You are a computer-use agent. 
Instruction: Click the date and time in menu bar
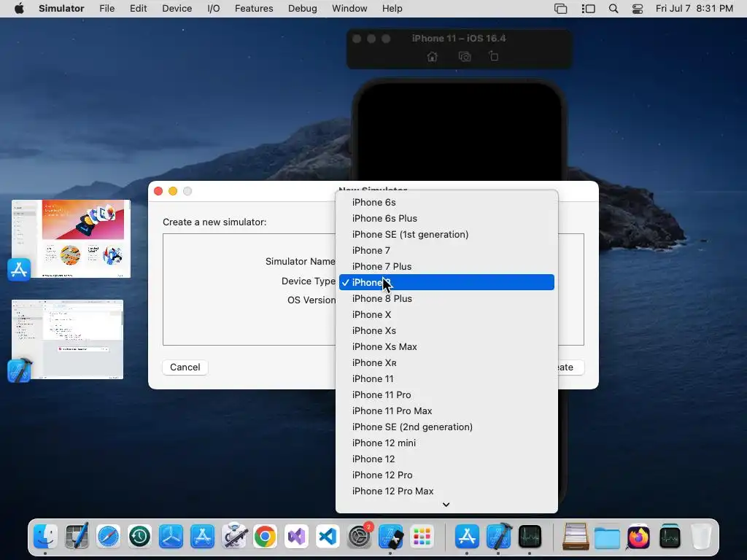point(694,9)
